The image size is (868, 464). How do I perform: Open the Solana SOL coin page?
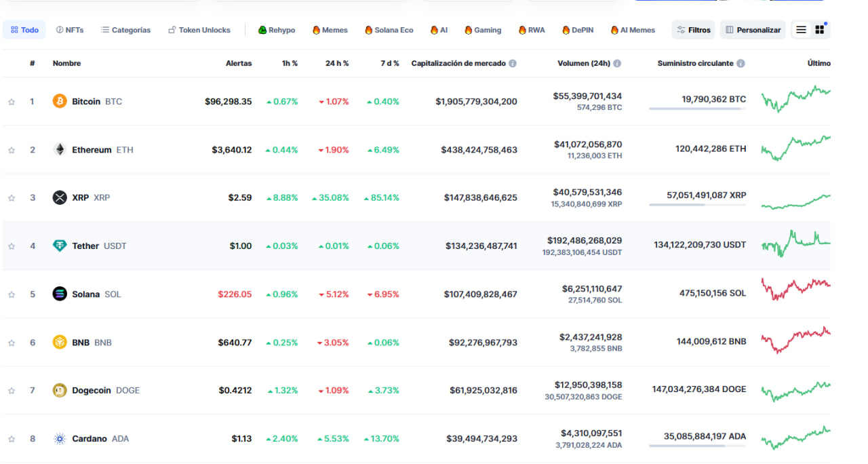click(96, 294)
